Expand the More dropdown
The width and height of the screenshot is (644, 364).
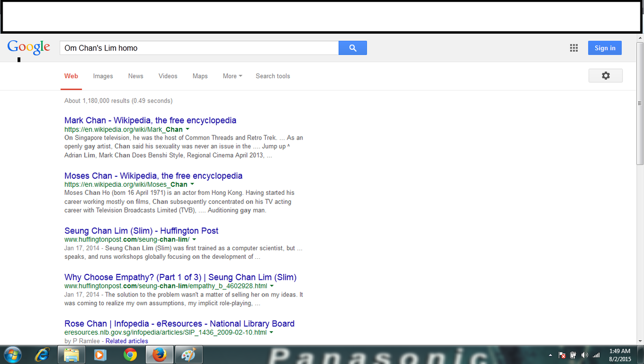pos(232,76)
